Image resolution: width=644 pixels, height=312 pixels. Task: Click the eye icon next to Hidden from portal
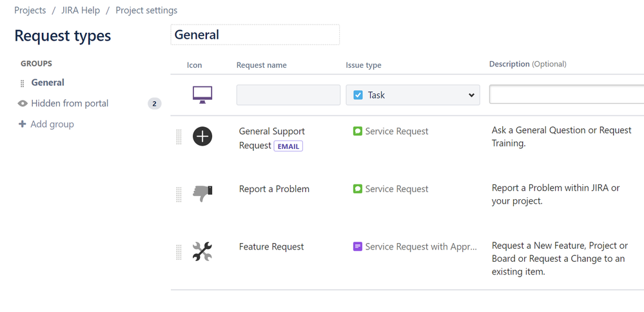[23, 103]
